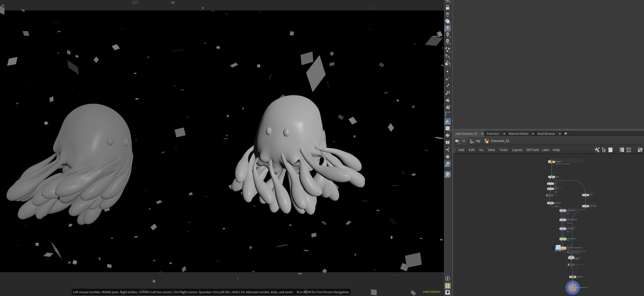Open the Layout menu dropdown
Screen dimensions: 644x296
[x=517, y=150]
